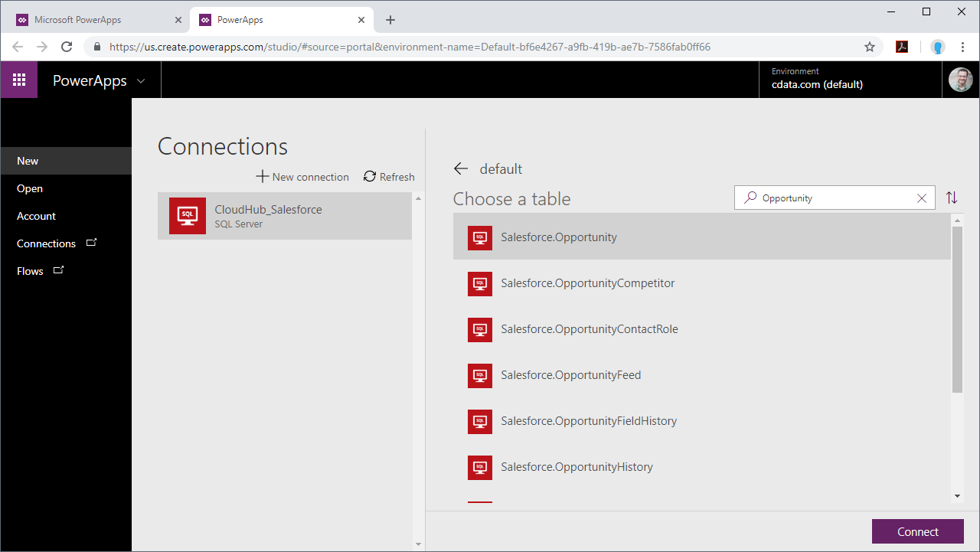Image resolution: width=980 pixels, height=552 pixels.
Task: Reload the browser page
Action: coord(67,47)
